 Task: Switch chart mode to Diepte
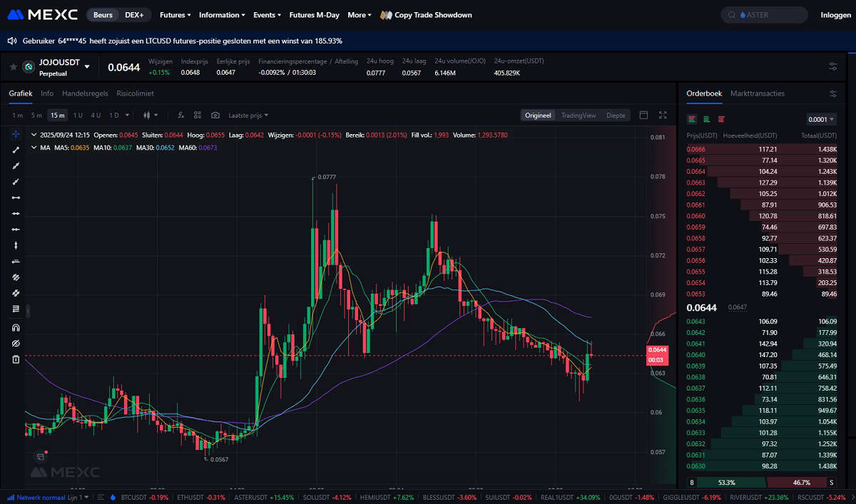coord(616,115)
